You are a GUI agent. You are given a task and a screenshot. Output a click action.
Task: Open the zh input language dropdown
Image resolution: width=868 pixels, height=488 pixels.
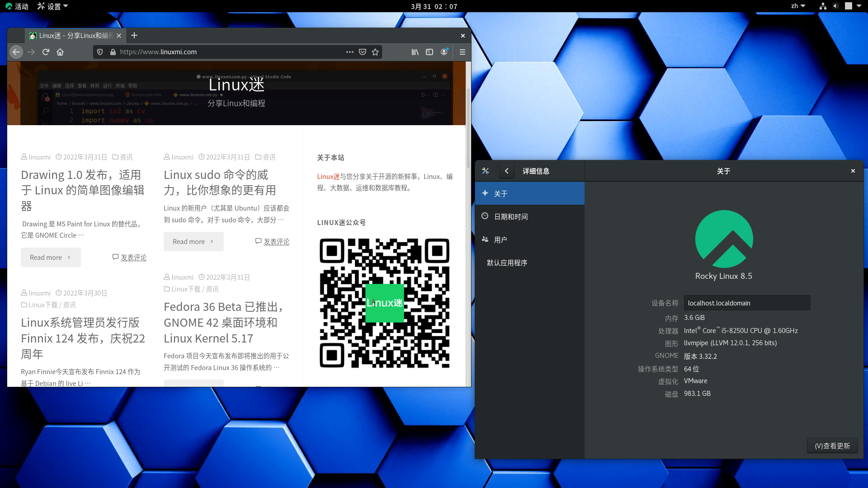click(798, 6)
